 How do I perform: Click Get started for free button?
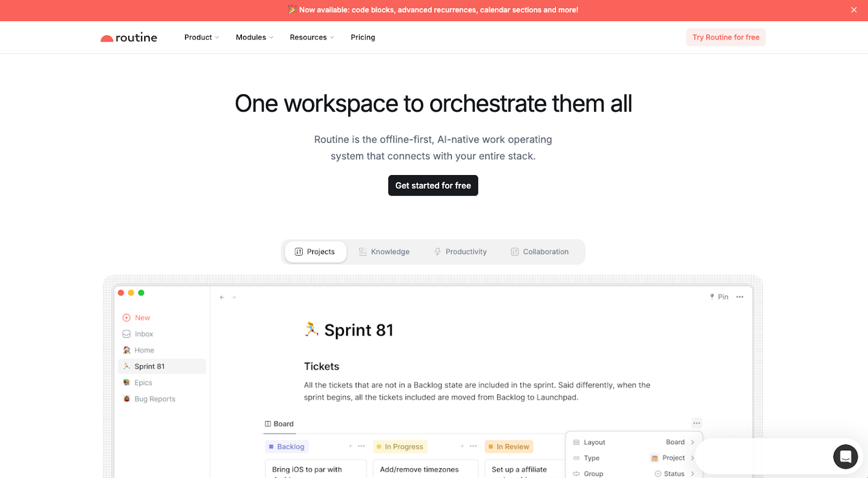[433, 185]
